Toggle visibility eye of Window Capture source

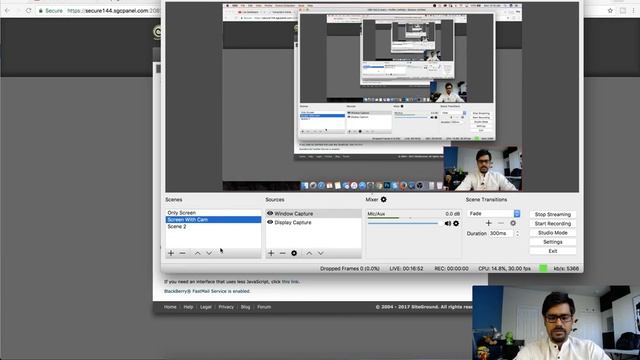click(x=270, y=213)
